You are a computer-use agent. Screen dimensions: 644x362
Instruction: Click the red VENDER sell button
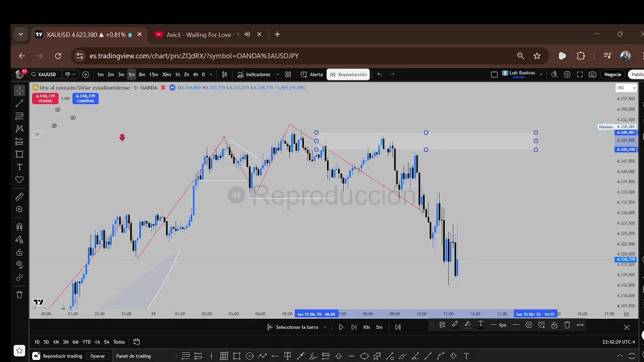coord(45,98)
